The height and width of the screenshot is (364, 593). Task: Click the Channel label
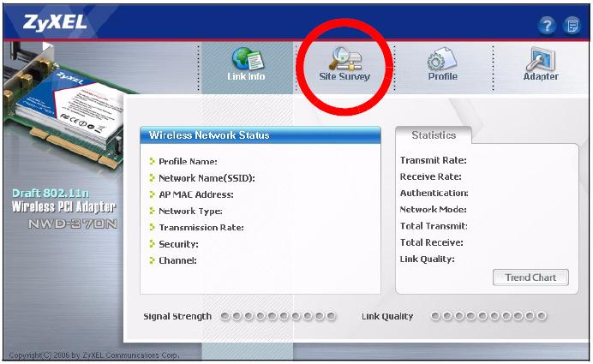click(x=177, y=260)
